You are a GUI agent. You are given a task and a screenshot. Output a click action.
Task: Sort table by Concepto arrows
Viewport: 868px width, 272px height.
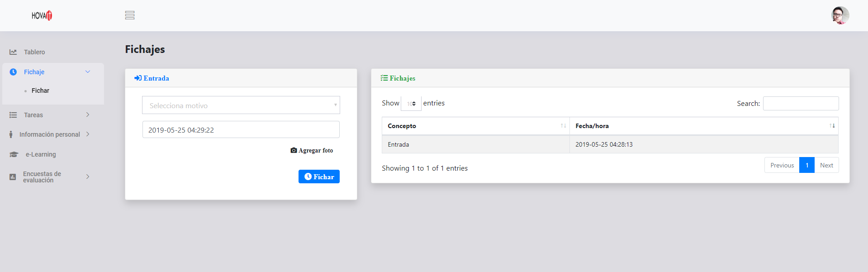[563, 126]
